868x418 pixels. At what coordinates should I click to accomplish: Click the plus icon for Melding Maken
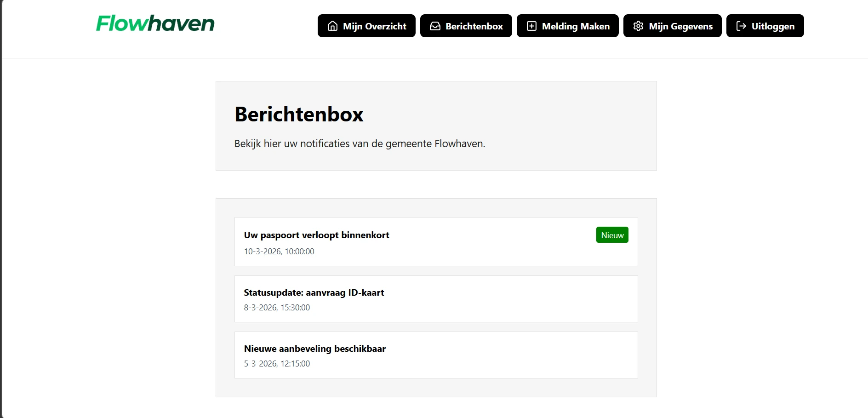click(x=531, y=26)
